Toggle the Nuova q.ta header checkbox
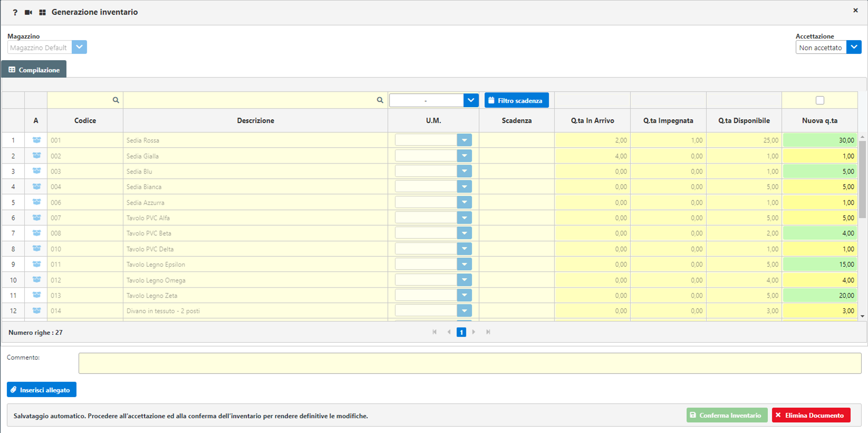This screenshot has width=868, height=433. pyautogui.click(x=820, y=100)
